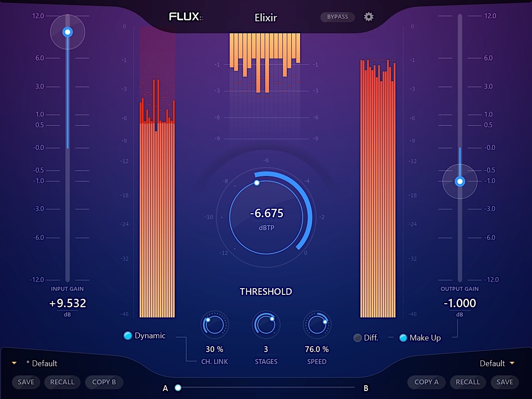
Task: Click the B label of morph slider
Action: [x=366, y=388]
